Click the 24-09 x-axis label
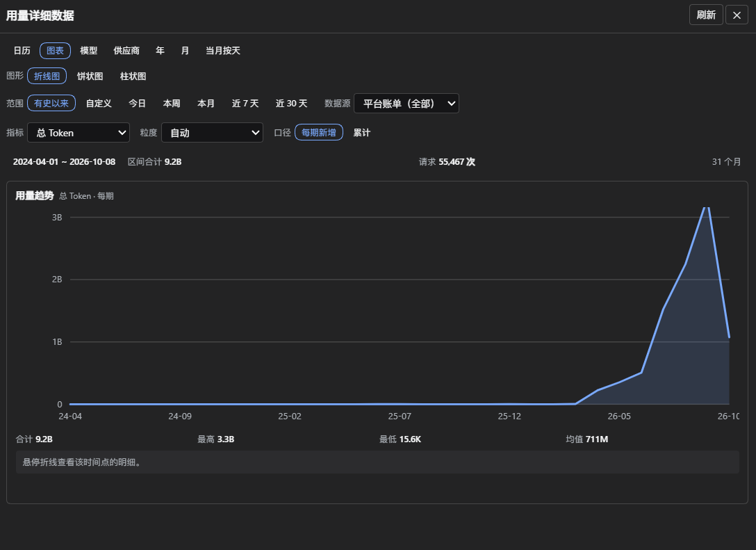This screenshot has height=550, width=756. pos(180,416)
